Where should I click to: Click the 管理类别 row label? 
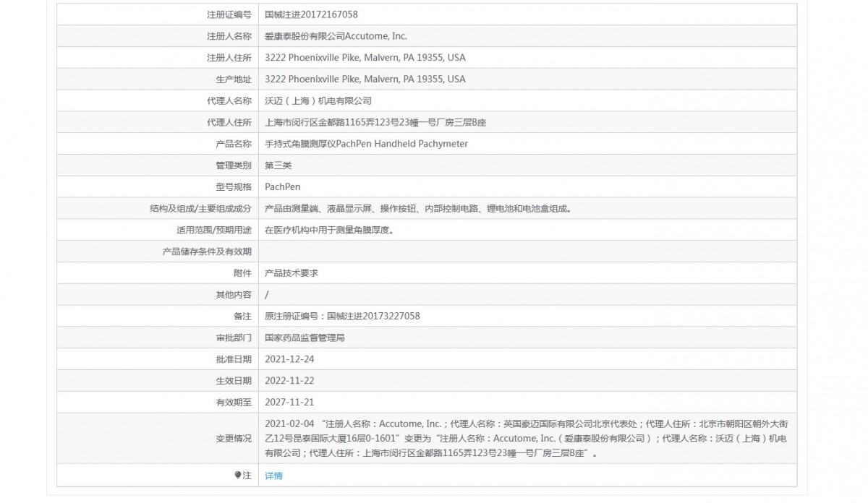[234, 165]
